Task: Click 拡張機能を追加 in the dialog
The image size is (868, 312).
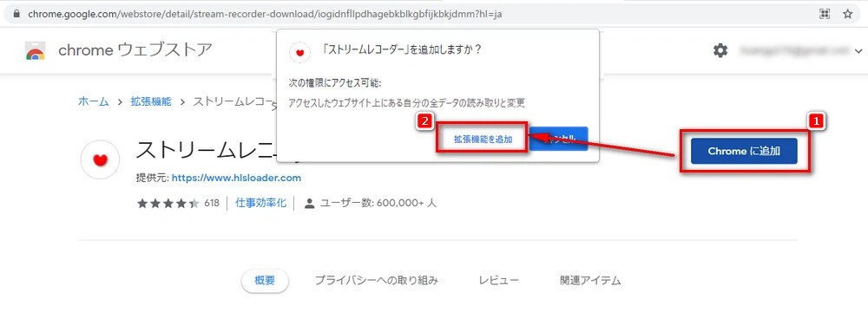Action: 483,140
